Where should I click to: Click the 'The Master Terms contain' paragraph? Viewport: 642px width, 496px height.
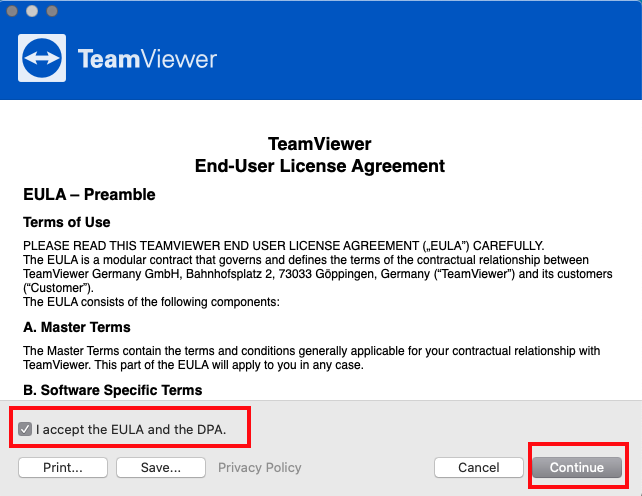point(312,358)
